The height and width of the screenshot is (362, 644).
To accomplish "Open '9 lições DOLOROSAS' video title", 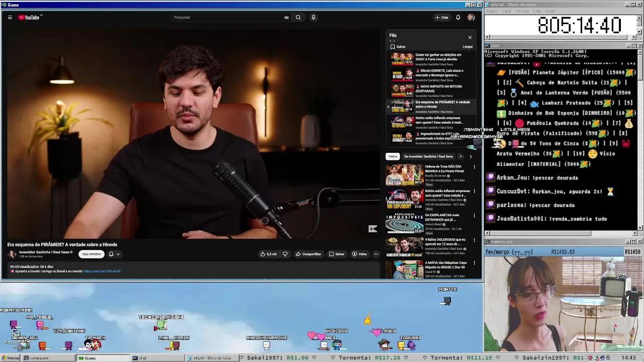I will 445,242.
